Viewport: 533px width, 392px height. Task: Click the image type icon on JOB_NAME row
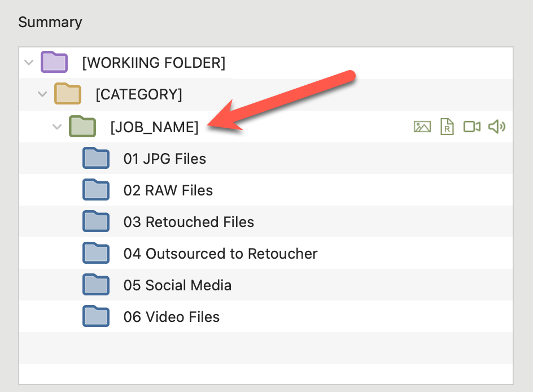[422, 127]
